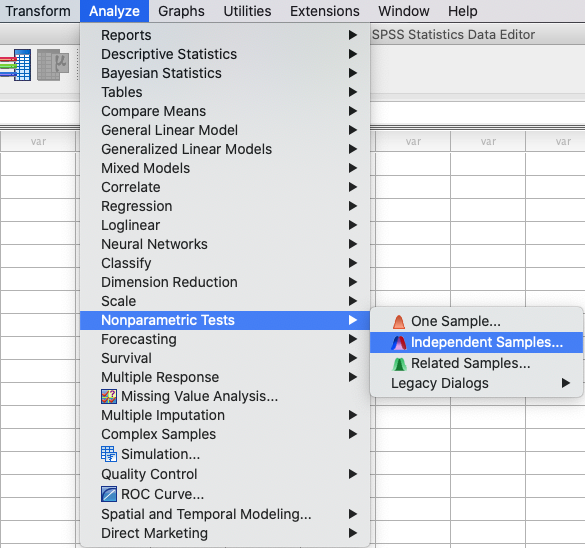Click the Nonparametric Tests submenu arrow
The height and width of the screenshot is (548, 585).
tap(353, 320)
